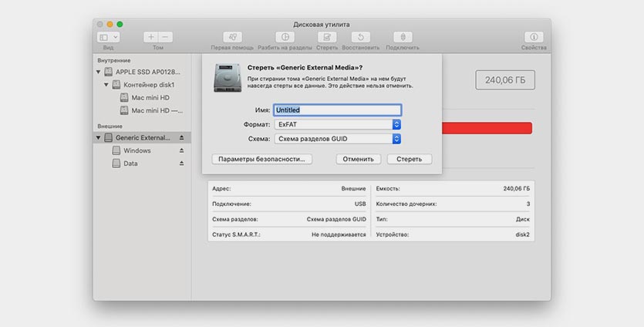The image size is (644, 327).
Task: Click the Erase (Стереть) toolbar icon
Action: (x=326, y=37)
